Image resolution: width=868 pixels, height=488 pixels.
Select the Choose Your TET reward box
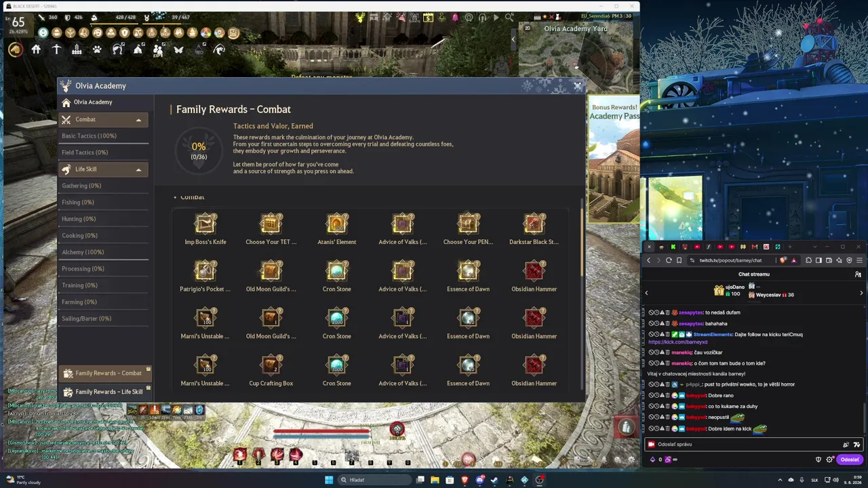tap(271, 224)
